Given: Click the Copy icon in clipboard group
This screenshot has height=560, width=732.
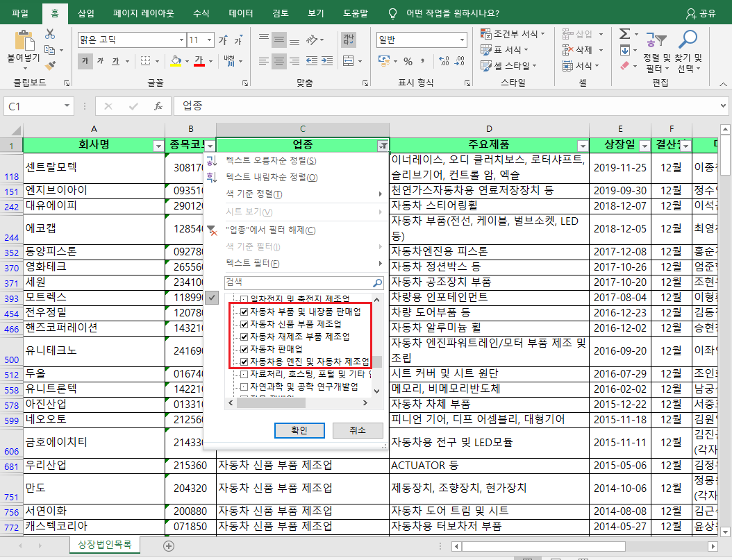Looking at the screenshot, I should (49, 50).
